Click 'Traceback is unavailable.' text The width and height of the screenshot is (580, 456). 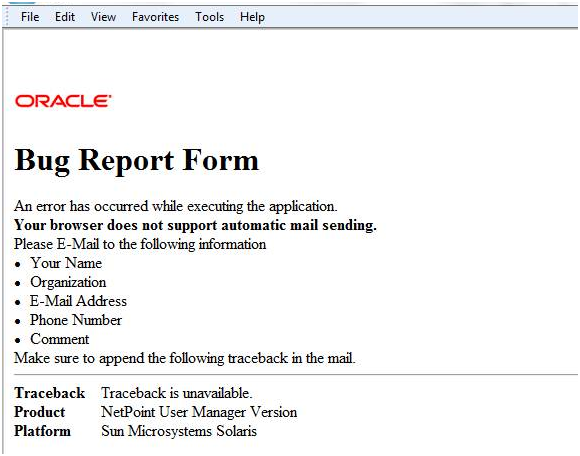177,393
